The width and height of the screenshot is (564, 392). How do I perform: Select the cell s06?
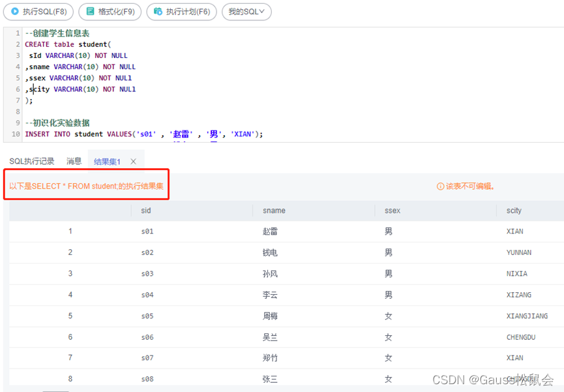coord(147,338)
